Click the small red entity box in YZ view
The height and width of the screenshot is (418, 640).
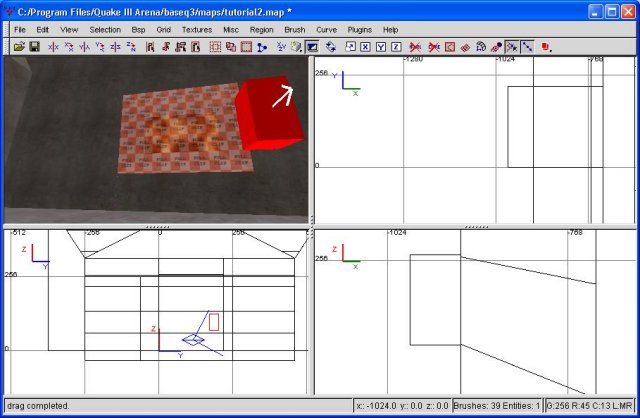point(214,322)
